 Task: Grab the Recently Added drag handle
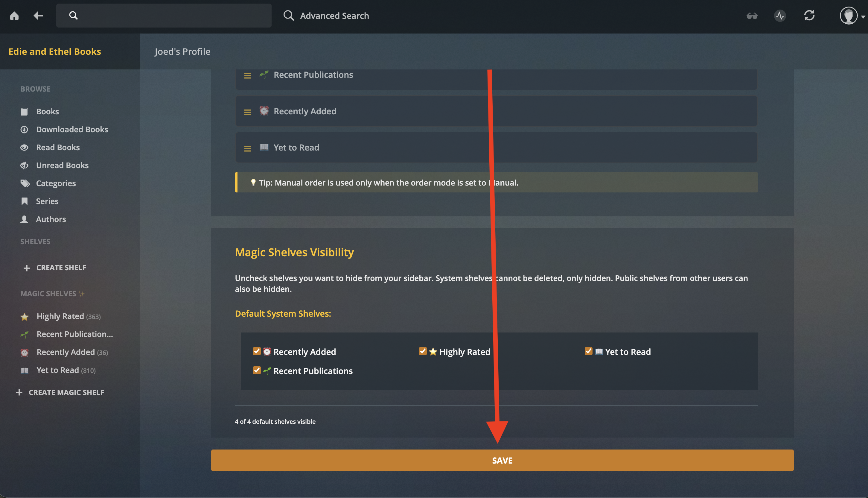[247, 112]
